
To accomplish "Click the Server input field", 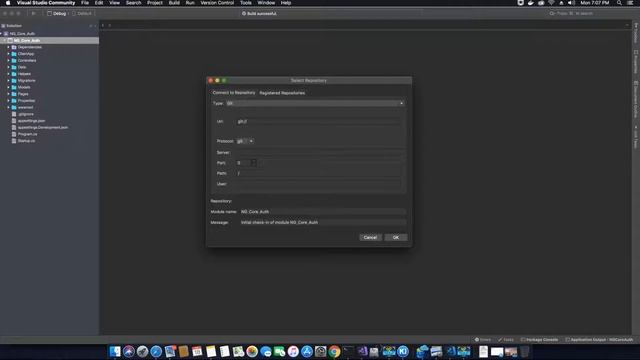I will [x=318, y=153].
